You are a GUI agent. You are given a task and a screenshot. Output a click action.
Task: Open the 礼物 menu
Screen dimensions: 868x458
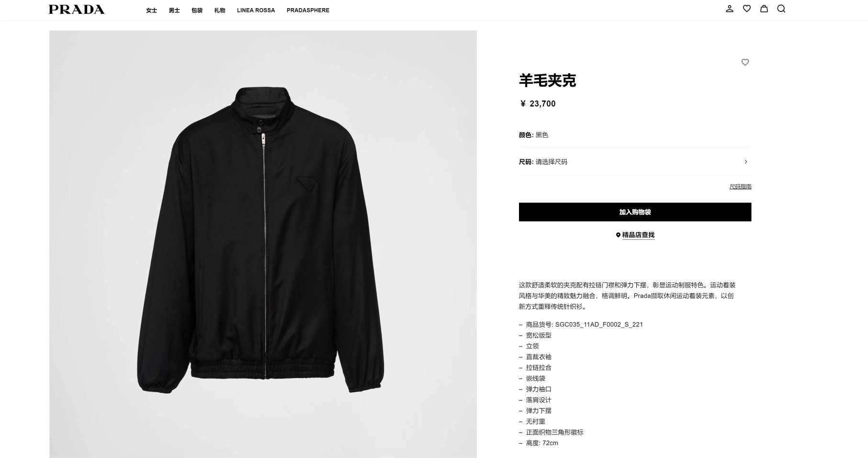click(219, 10)
